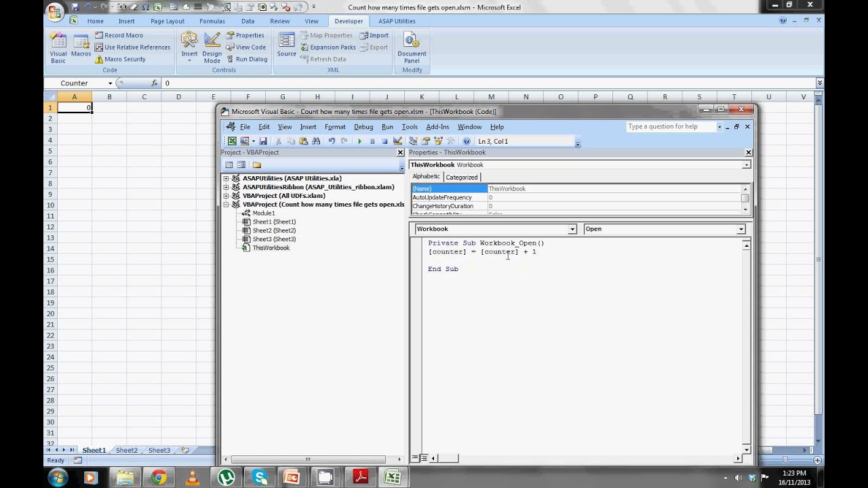Click View Microsoft Excel icon in VBA toolbar
The image size is (868, 488).
coord(232,141)
